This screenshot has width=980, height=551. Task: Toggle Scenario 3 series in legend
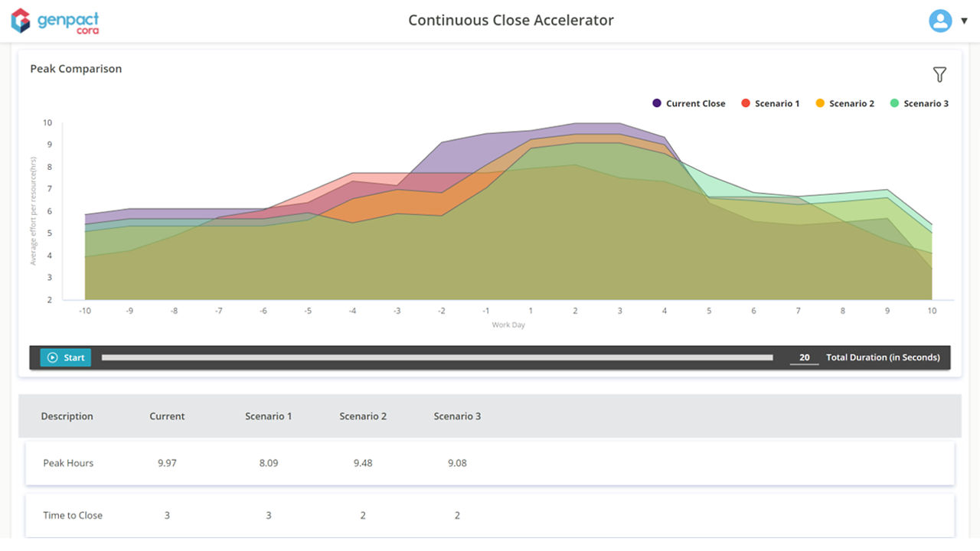point(918,103)
